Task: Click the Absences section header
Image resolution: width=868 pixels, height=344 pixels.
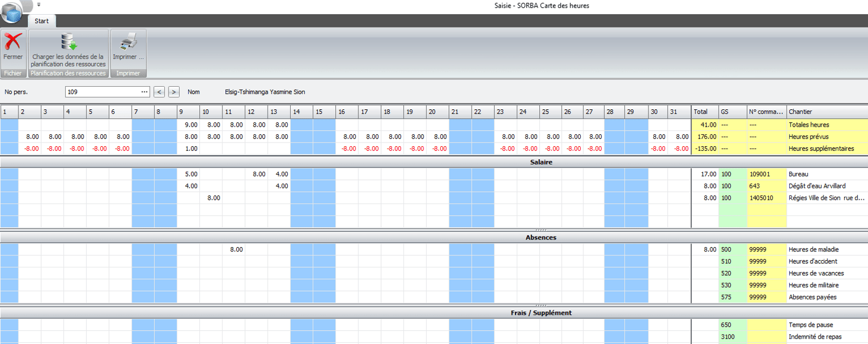Action: [x=541, y=237]
